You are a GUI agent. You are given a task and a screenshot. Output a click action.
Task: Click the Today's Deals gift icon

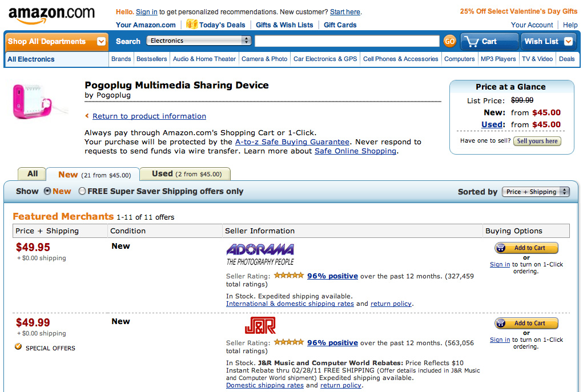pyautogui.click(x=191, y=25)
